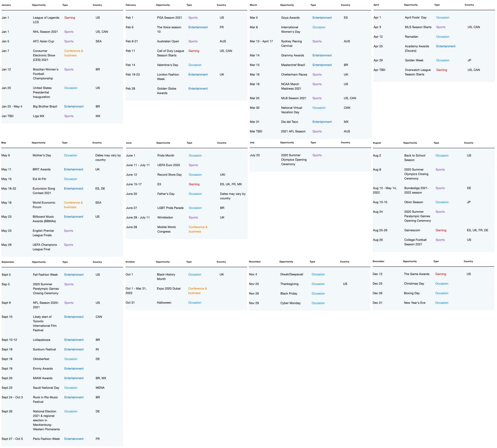Click the 2020 Summer Olympics Opening Ceremony entry

click(293, 160)
